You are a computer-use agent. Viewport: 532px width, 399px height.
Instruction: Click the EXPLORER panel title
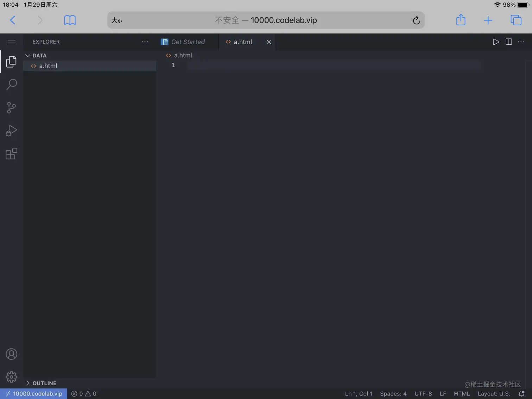(x=46, y=42)
